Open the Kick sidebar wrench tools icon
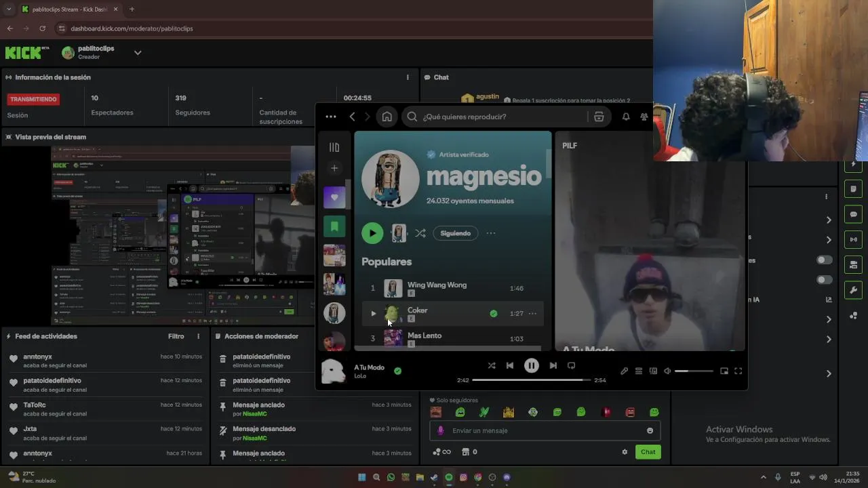 (854, 290)
